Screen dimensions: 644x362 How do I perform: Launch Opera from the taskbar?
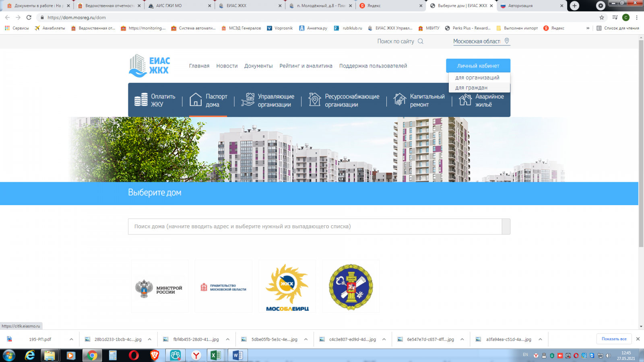click(x=134, y=355)
